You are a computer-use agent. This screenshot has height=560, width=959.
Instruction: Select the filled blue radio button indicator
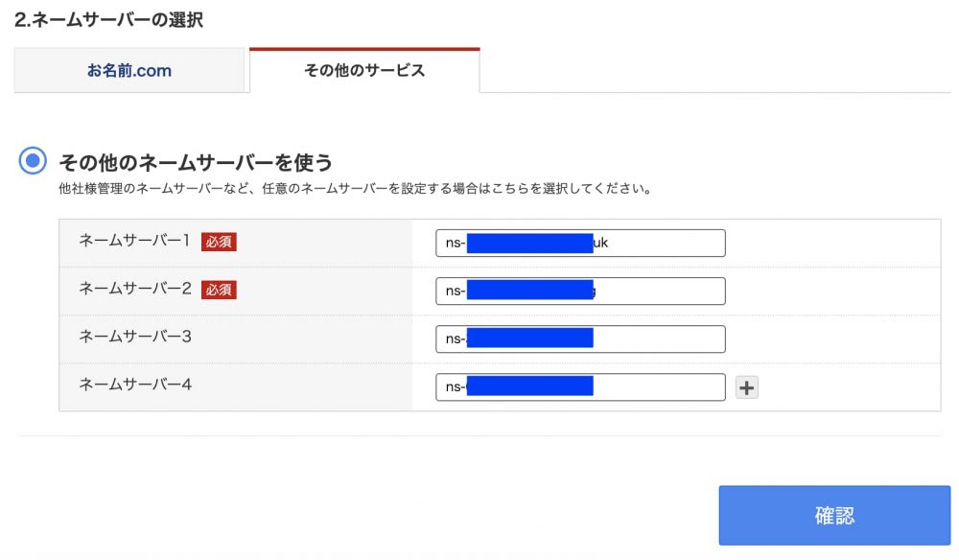click(x=34, y=161)
